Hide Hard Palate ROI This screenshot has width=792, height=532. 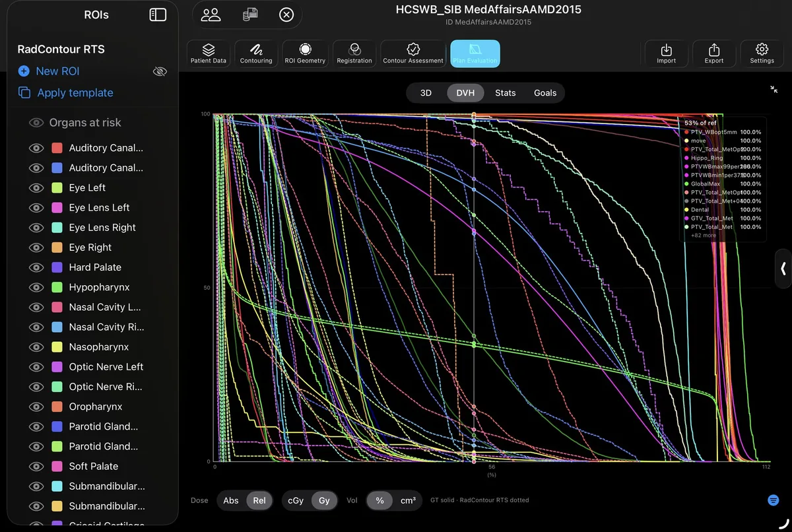click(37, 267)
